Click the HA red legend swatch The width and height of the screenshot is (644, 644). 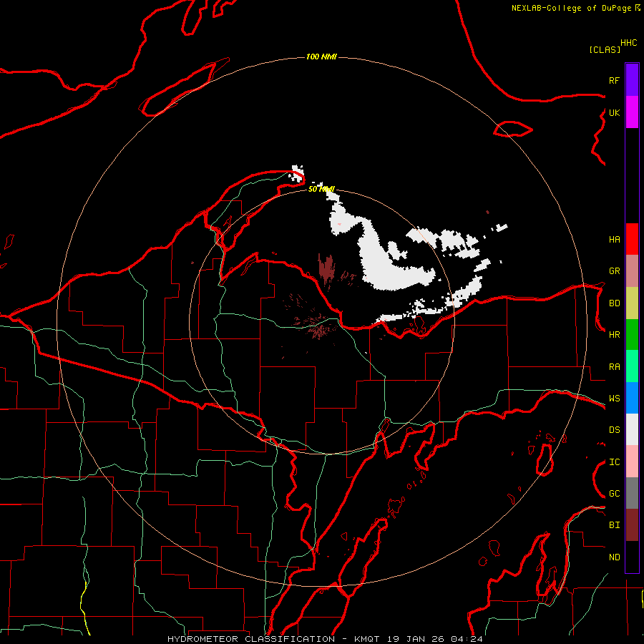click(632, 239)
